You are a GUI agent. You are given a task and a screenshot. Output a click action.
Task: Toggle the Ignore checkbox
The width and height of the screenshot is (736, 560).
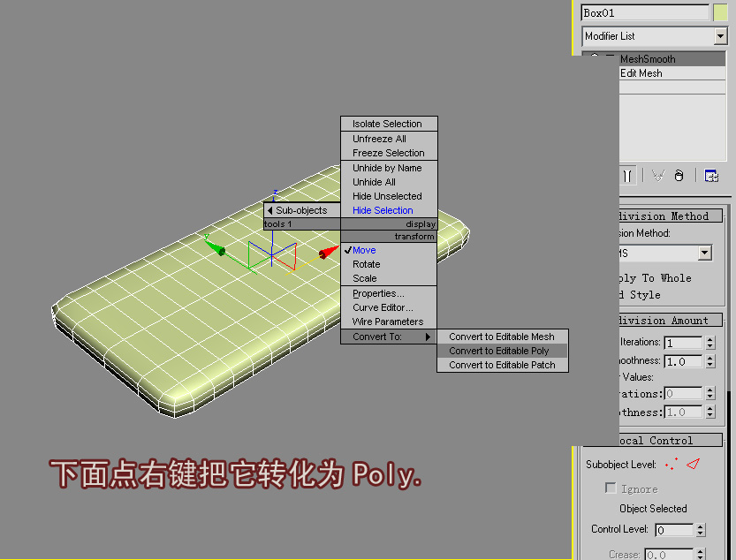pyautogui.click(x=611, y=488)
